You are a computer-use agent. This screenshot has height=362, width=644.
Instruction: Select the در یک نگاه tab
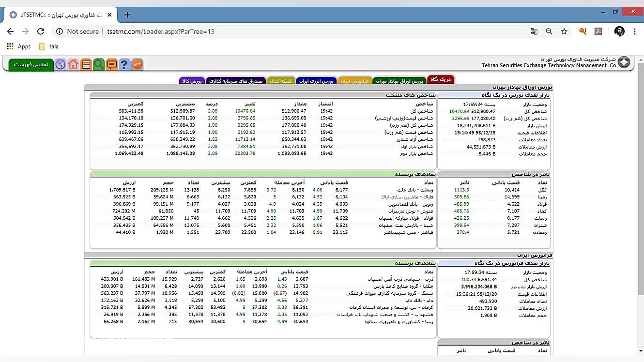click(441, 79)
